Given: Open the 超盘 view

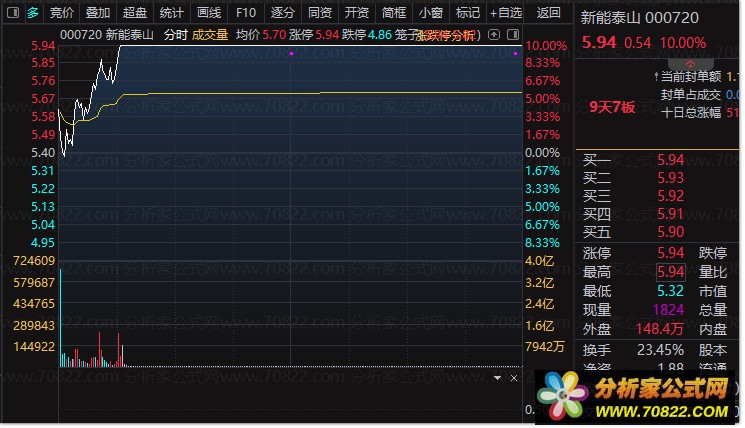Looking at the screenshot, I should click(135, 13).
